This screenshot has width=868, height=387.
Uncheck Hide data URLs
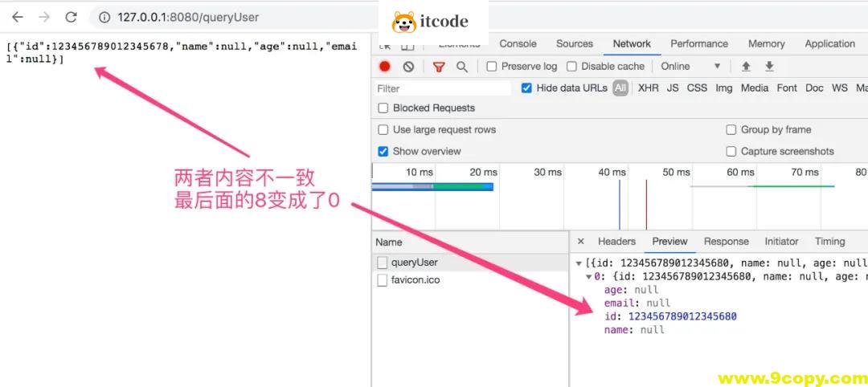pos(526,88)
